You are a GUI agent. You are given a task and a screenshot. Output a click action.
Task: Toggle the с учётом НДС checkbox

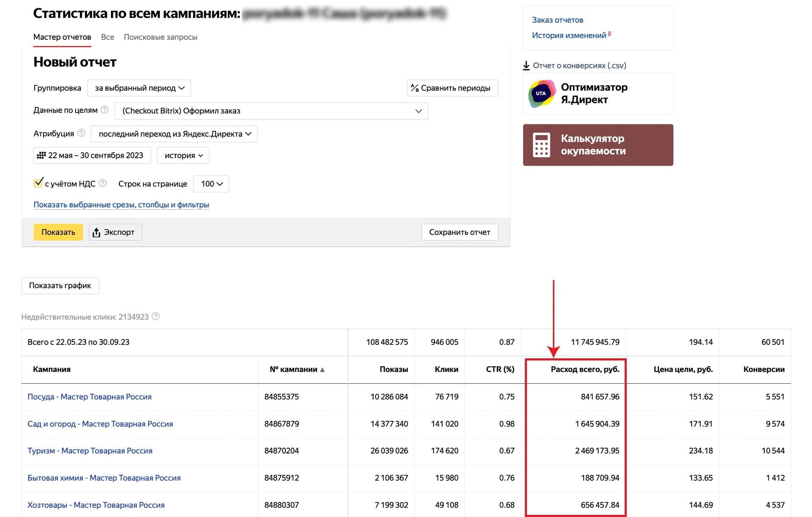point(38,183)
